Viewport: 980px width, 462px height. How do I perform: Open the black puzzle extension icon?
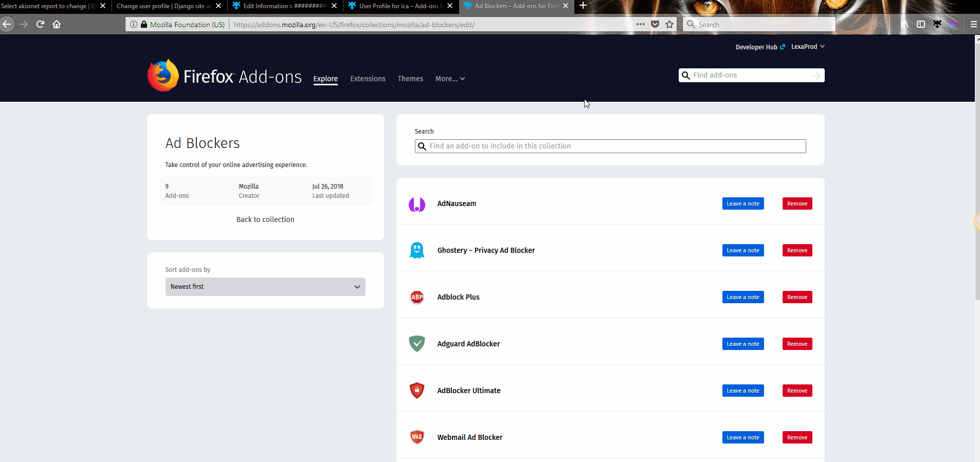937,24
